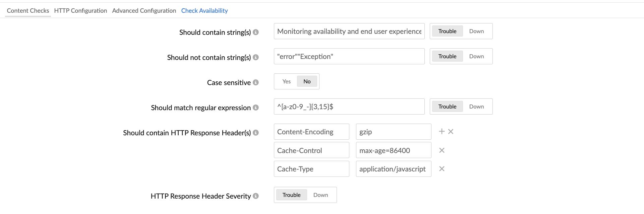Click the gzip header value field

point(393,132)
